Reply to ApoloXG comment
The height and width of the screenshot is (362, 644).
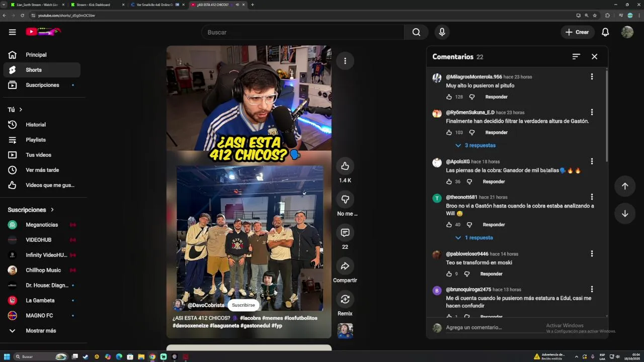click(494, 182)
